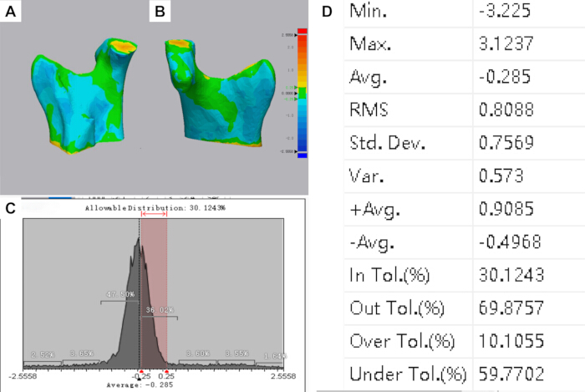This screenshot has height=392, width=585.
Task: Select the +Avg. row label
Action: (374, 209)
